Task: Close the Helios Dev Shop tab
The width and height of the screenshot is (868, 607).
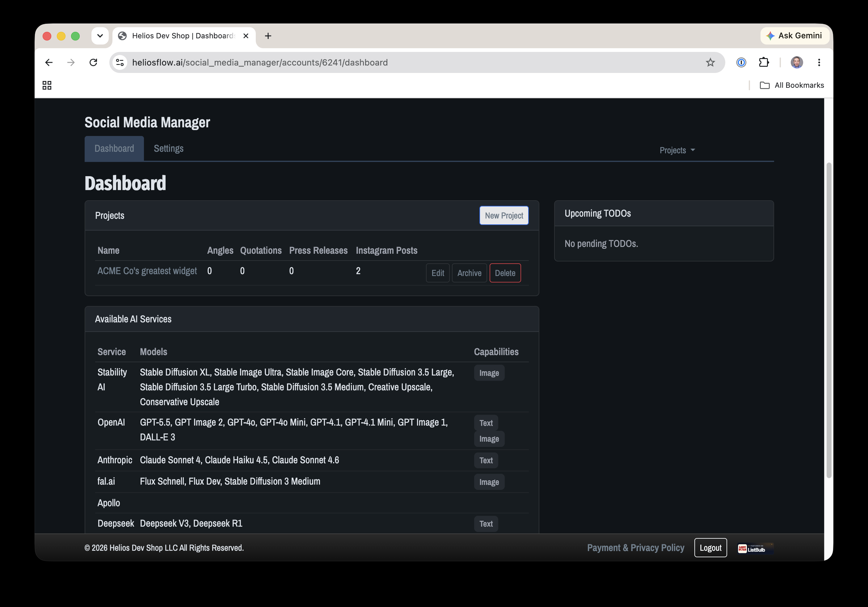Action: 246,36
